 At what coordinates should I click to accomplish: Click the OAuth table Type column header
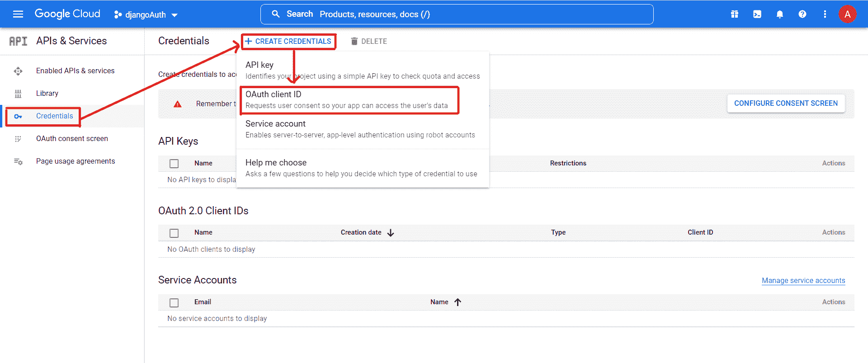click(558, 232)
